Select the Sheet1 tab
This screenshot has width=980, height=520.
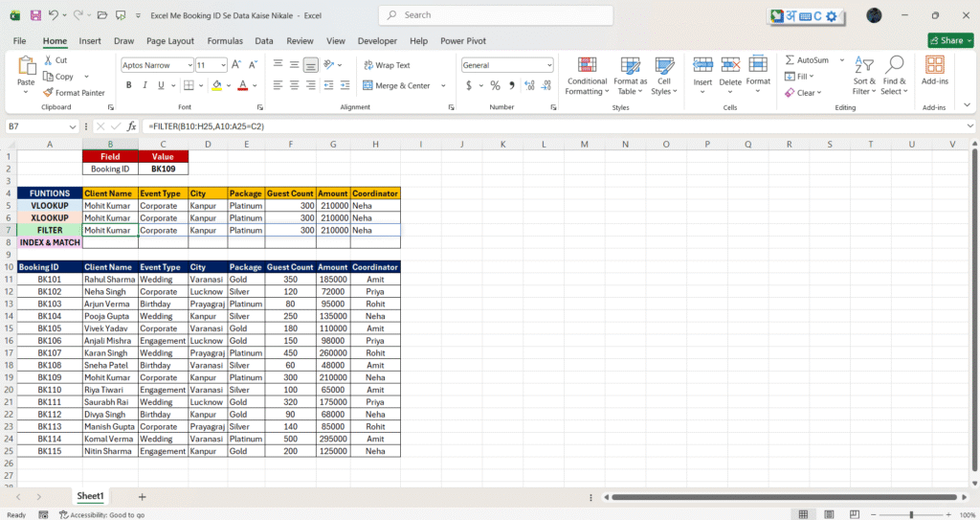90,496
